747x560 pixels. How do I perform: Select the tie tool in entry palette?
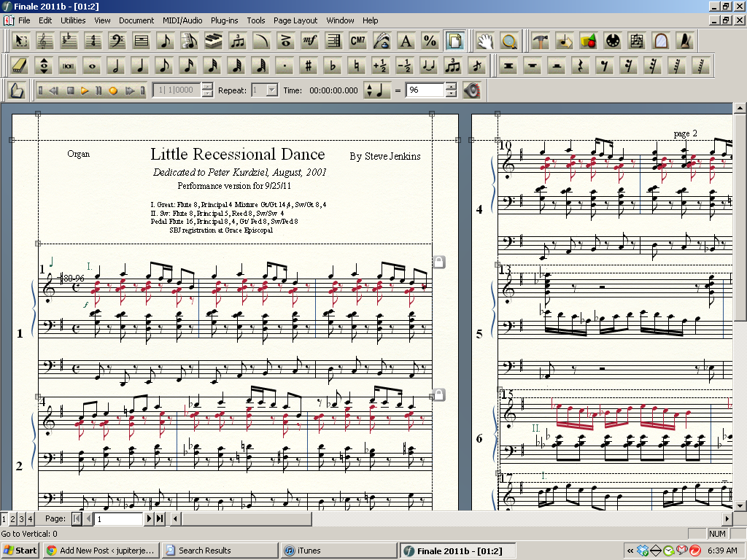point(429,66)
